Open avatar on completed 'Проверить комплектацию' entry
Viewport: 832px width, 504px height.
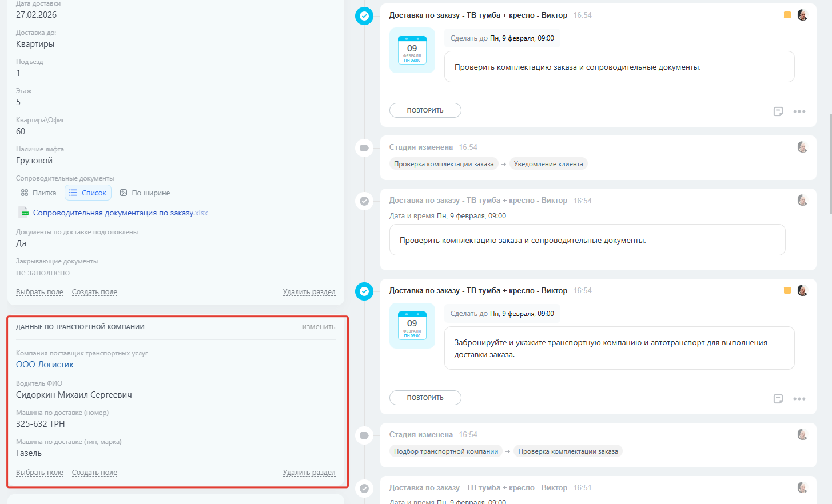pos(802,200)
